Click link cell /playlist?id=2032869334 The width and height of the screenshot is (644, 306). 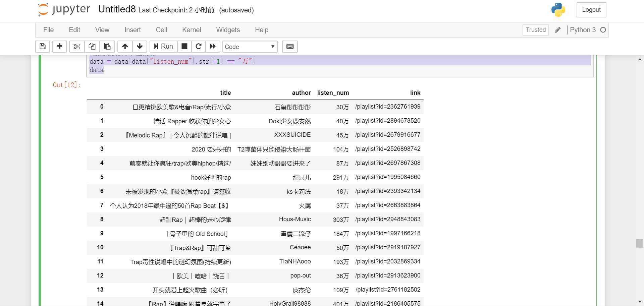coord(388,261)
